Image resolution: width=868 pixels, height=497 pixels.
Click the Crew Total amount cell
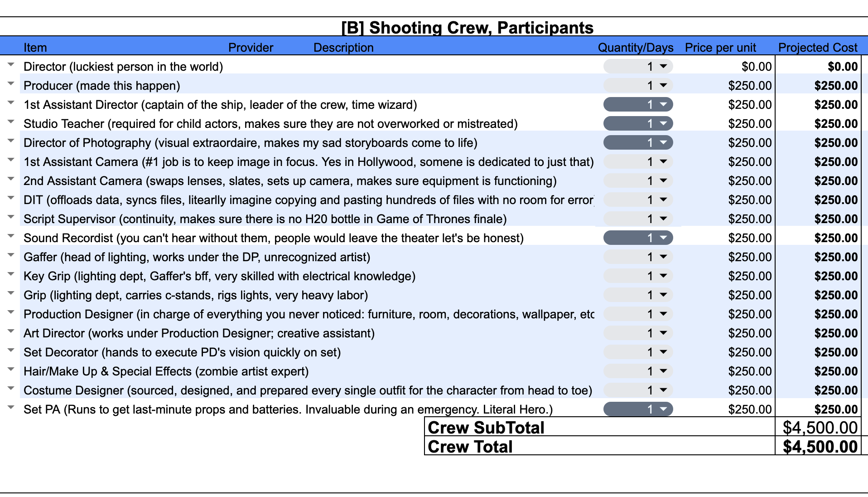coord(819,447)
